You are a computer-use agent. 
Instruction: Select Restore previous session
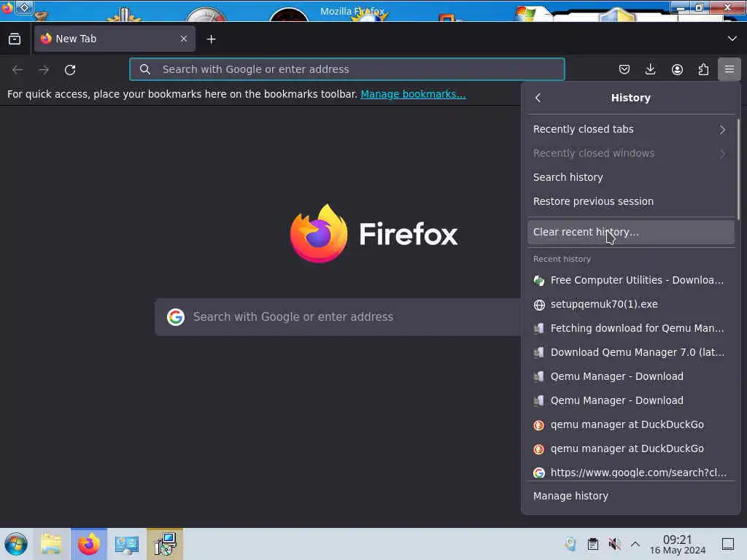631,201
